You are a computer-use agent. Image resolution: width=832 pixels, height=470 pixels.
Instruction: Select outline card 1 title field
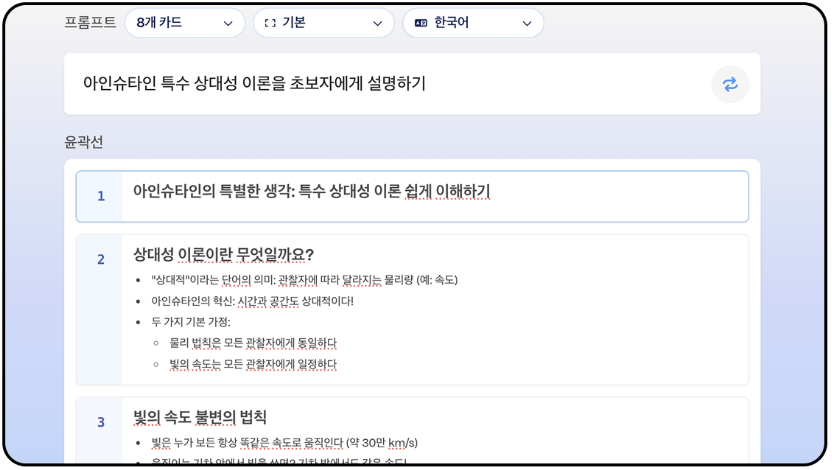(435, 196)
